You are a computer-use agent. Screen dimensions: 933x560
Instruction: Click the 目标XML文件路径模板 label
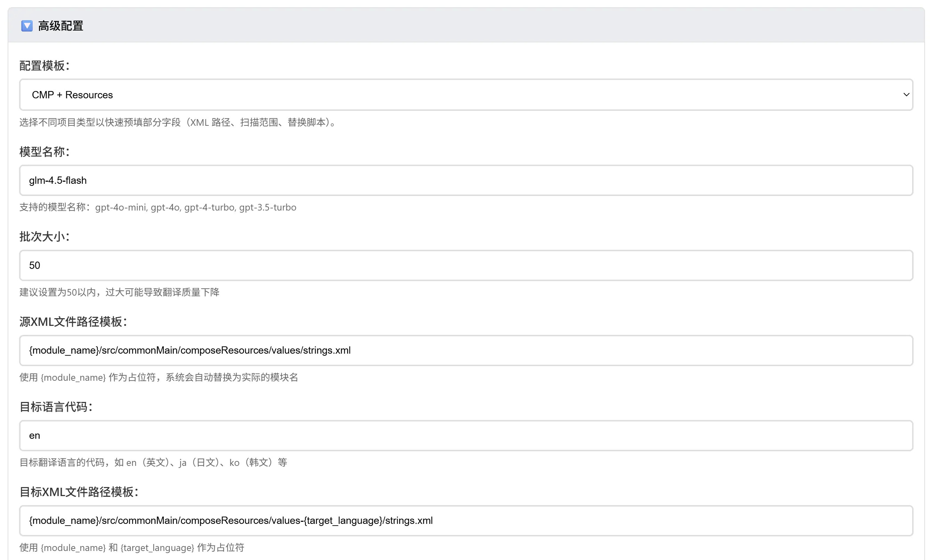click(x=79, y=492)
